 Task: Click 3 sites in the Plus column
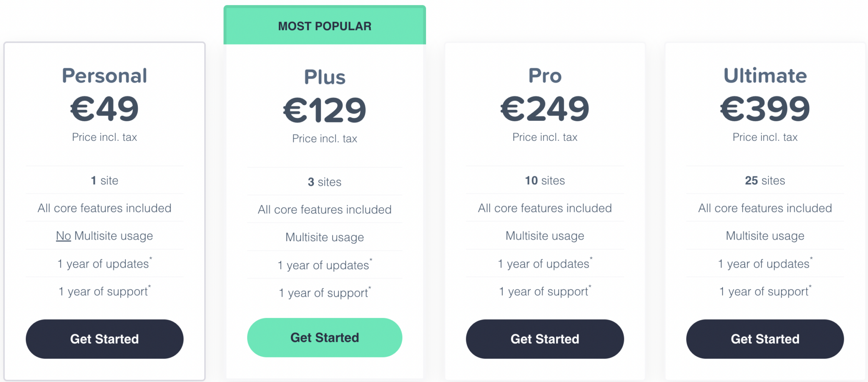[x=325, y=182]
